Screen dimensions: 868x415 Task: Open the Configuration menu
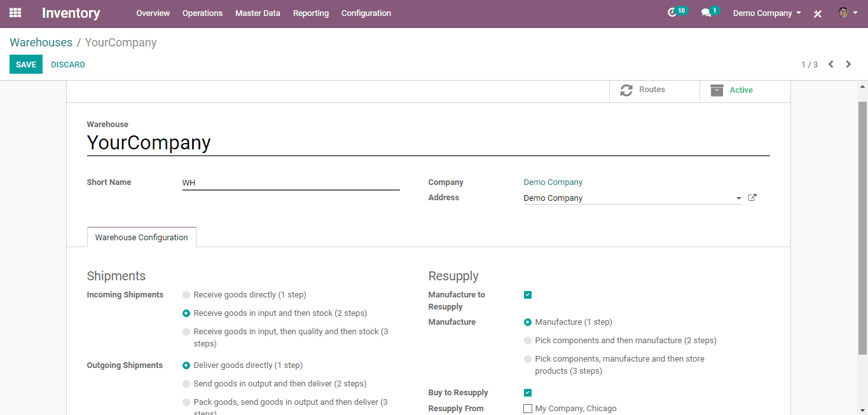366,13
